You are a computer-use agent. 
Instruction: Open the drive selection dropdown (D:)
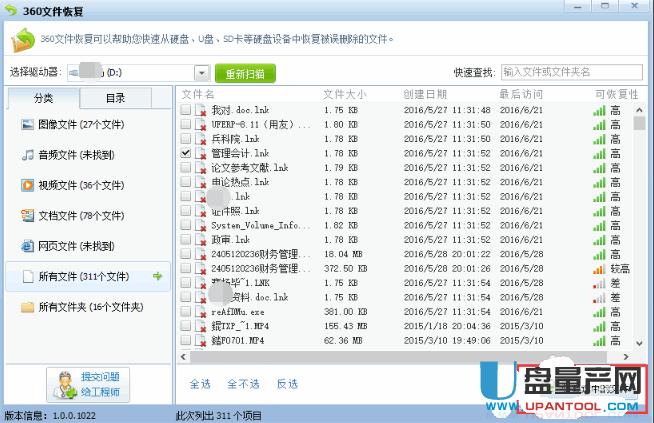(x=201, y=73)
